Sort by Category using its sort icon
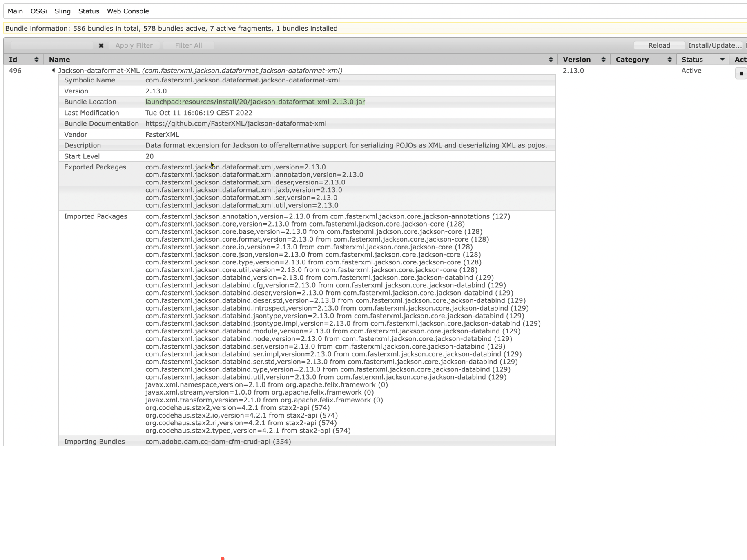Viewport: 747px width, 560px height. coord(669,59)
